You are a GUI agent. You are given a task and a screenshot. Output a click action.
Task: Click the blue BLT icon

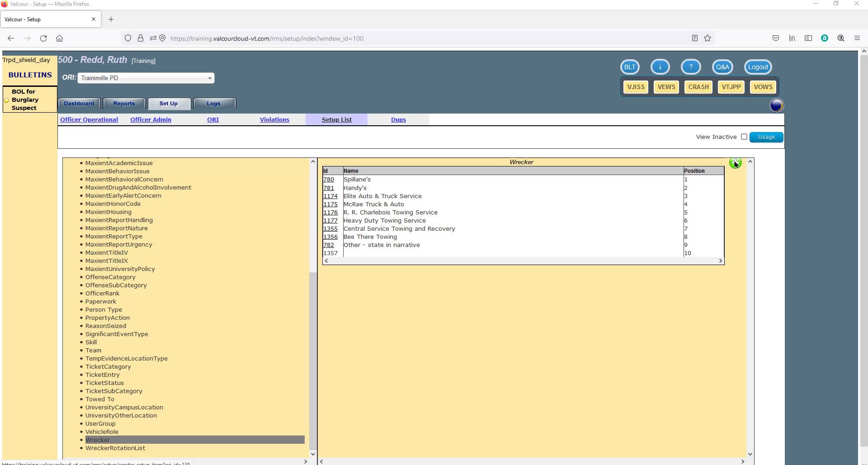click(629, 66)
